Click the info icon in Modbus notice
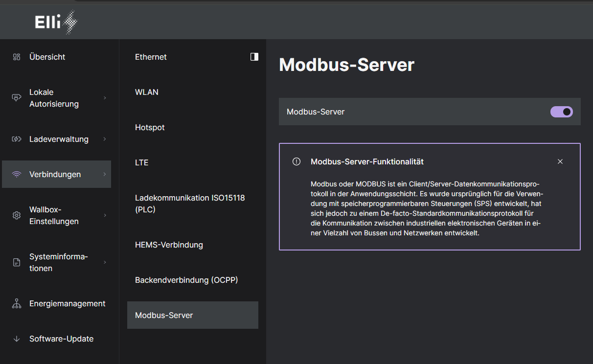Screen dimensions: 593x364 (x=296, y=161)
